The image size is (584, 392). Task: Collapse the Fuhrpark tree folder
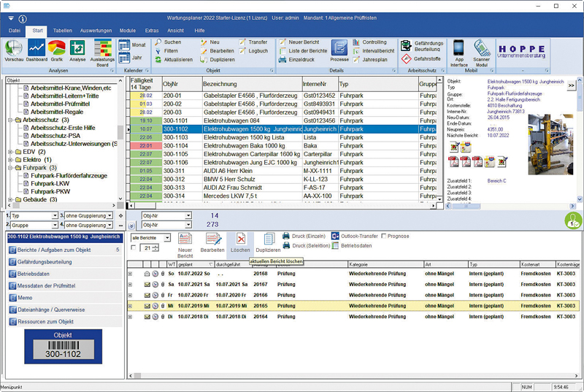(9, 167)
